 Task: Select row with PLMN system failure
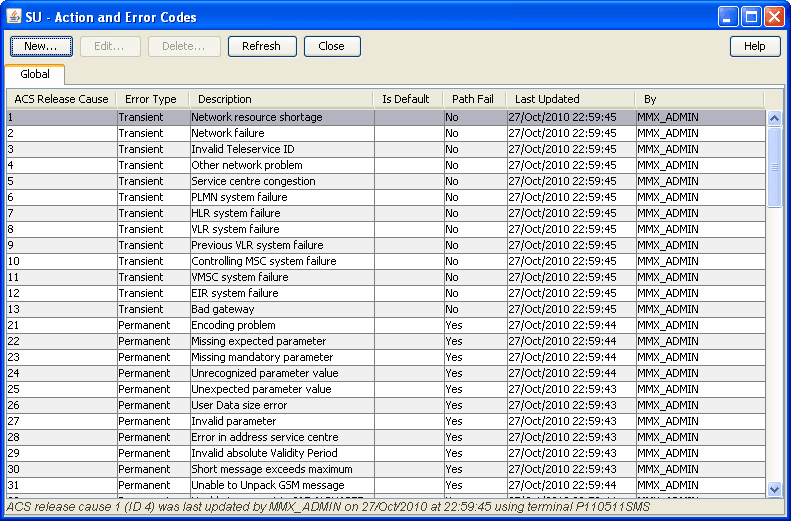[x=386, y=197]
